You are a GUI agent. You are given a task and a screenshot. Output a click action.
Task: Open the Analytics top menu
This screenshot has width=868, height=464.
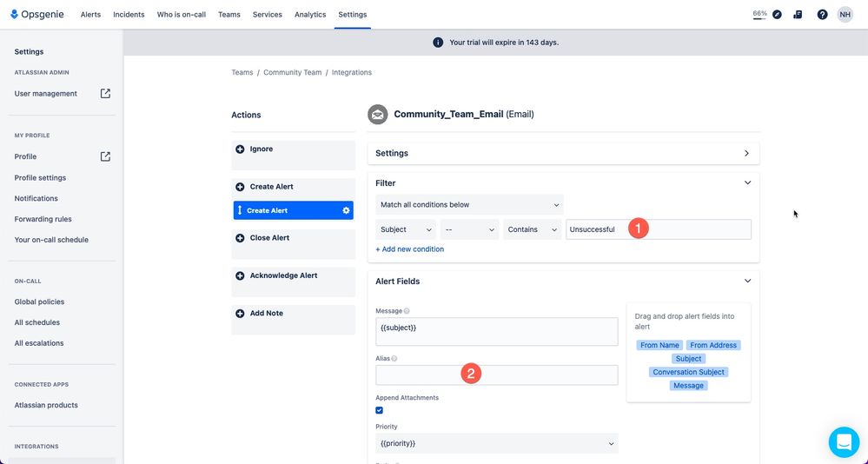pos(310,15)
